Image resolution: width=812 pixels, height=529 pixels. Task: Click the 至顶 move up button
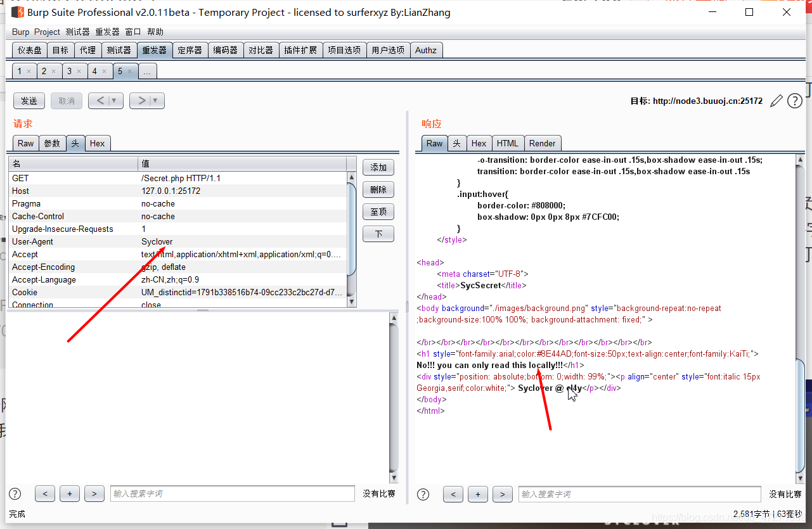pos(378,212)
